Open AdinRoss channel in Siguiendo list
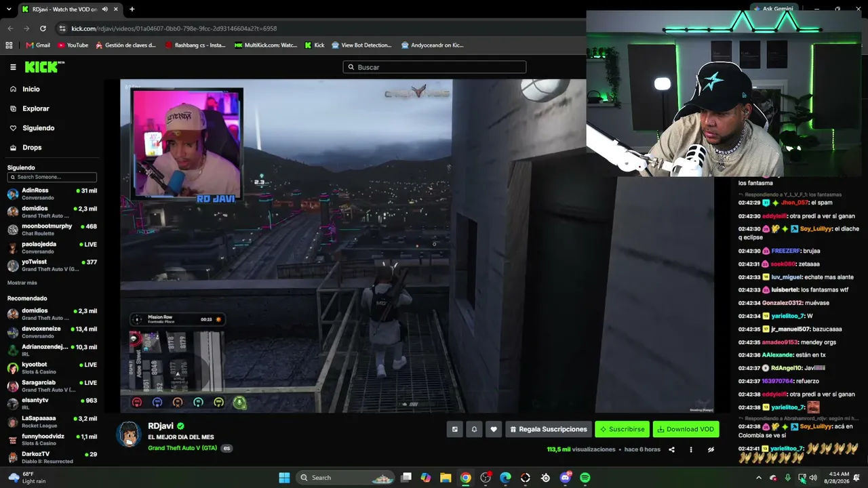 pos(52,194)
